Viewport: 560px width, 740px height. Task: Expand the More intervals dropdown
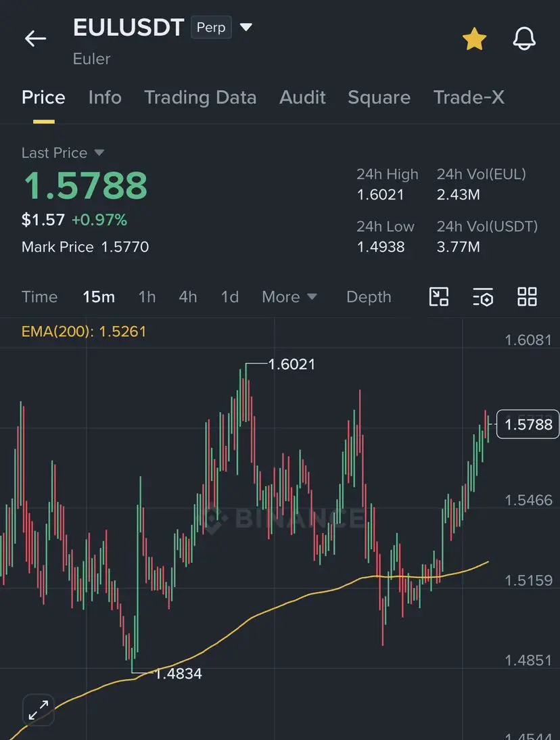pos(289,297)
